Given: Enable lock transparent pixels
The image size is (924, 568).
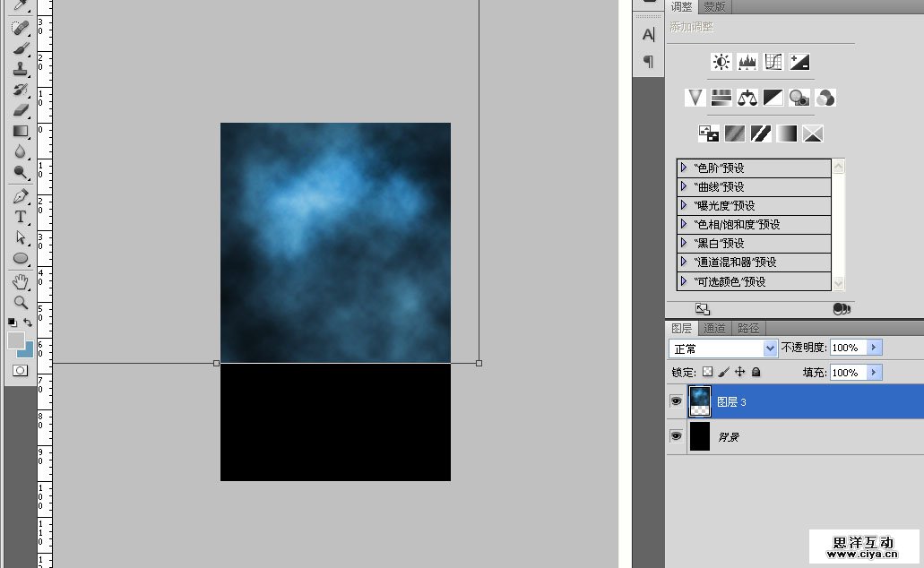Looking at the screenshot, I should coord(707,372).
